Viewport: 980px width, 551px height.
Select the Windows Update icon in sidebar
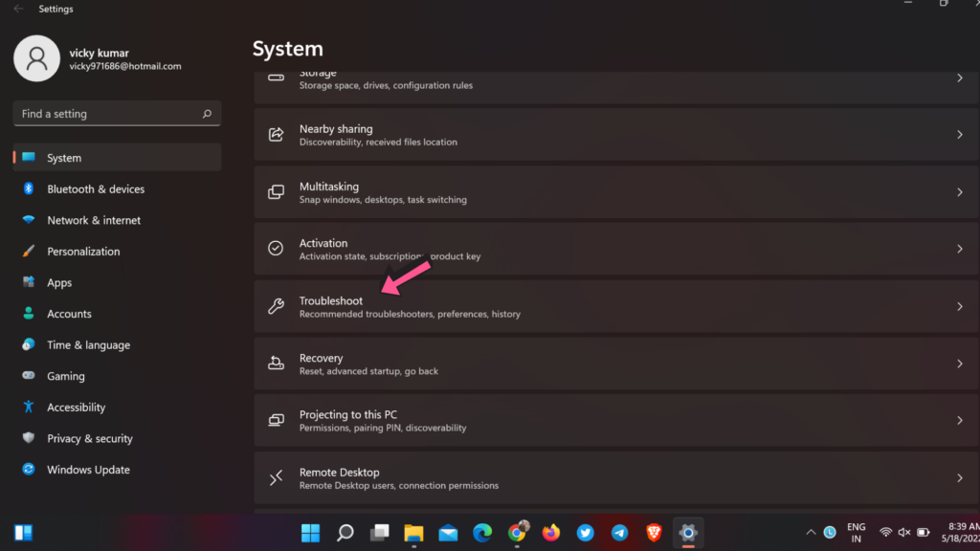coord(29,470)
